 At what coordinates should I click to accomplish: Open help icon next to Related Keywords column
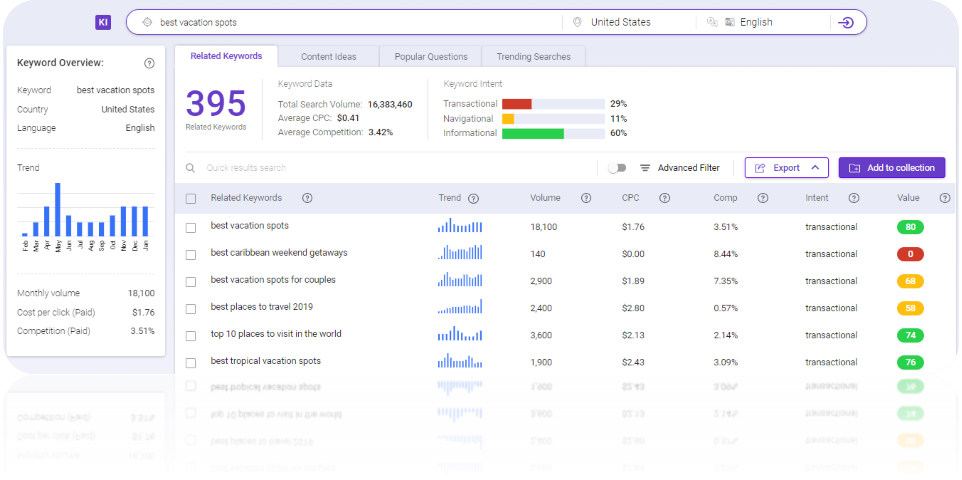click(x=307, y=198)
